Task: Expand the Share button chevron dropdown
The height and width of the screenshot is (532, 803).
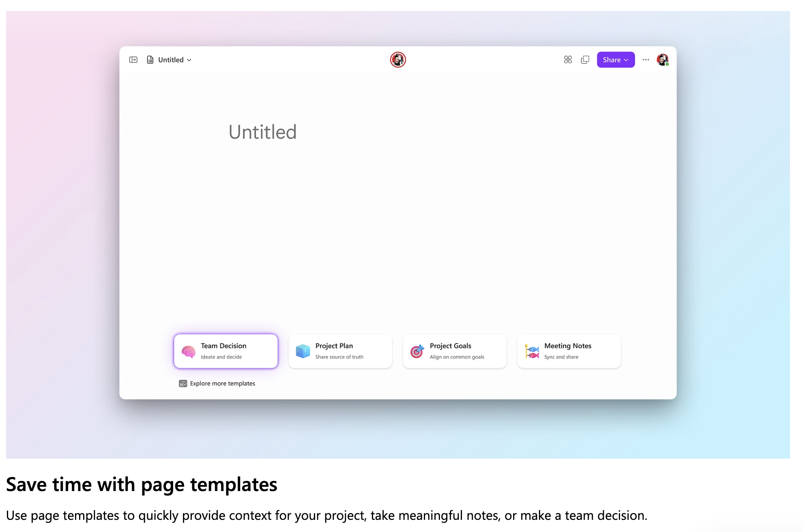Action: [626, 60]
